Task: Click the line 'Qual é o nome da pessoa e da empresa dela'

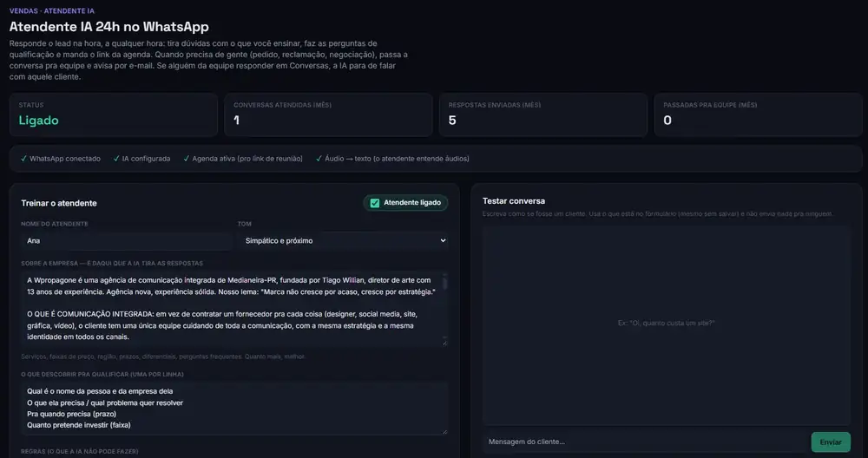Action: (x=100, y=391)
